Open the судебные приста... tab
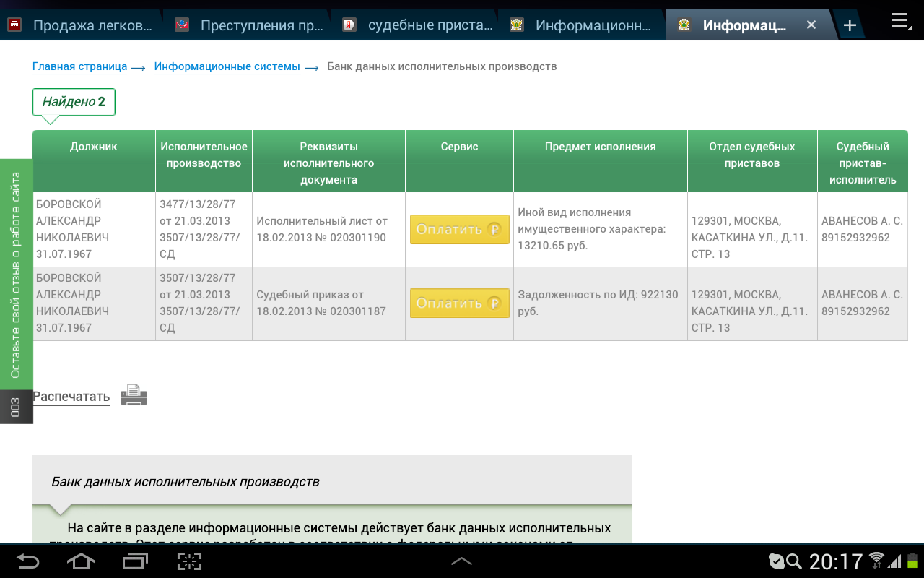Viewport: 924px width, 578px height. click(x=419, y=25)
